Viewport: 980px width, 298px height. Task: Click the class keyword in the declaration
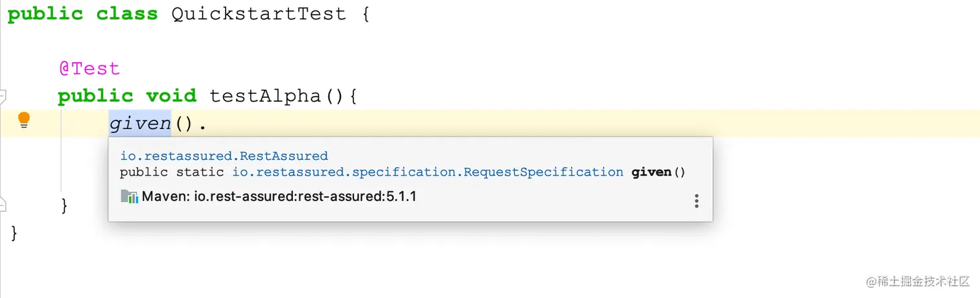click(127, 14)
